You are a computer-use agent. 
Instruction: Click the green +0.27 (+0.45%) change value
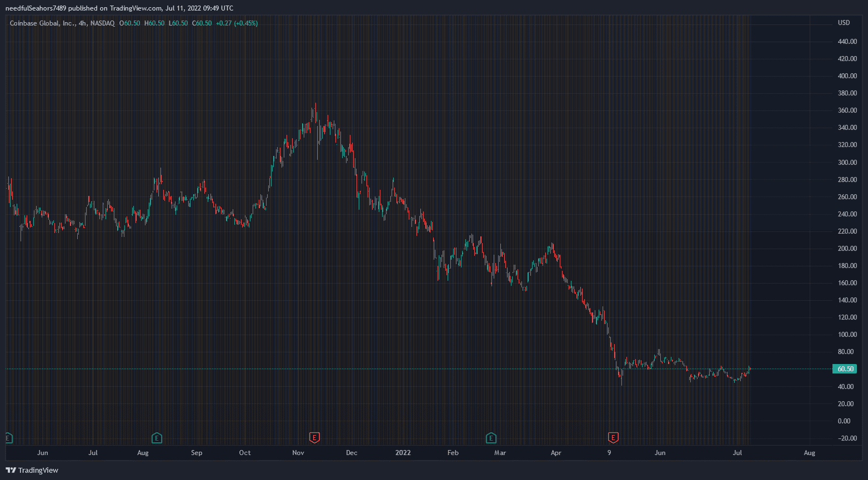(x=237, y=23)
